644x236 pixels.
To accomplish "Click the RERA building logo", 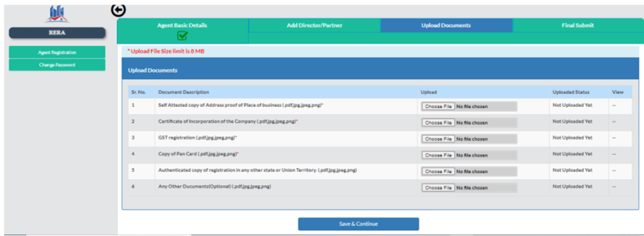I will click(x=57, y=14).
